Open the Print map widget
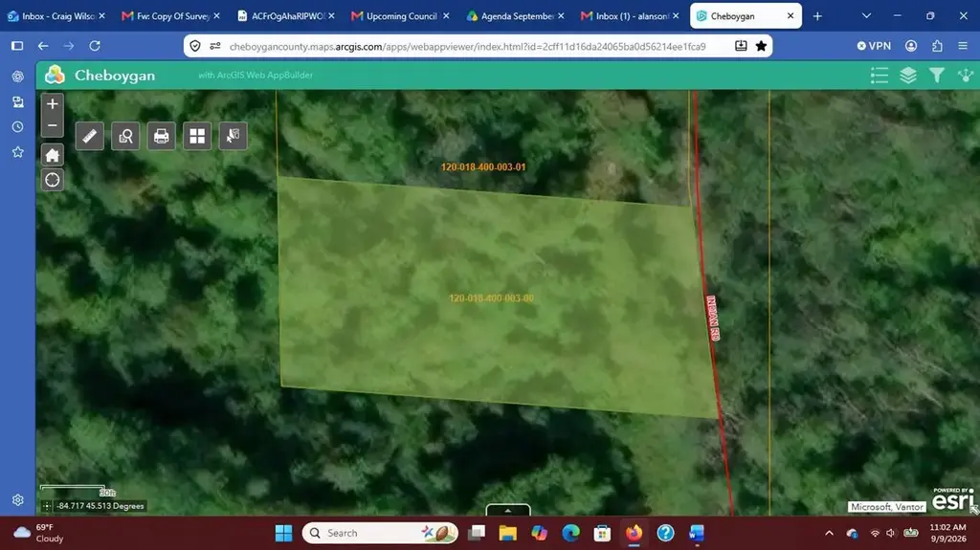 point(161,136)
